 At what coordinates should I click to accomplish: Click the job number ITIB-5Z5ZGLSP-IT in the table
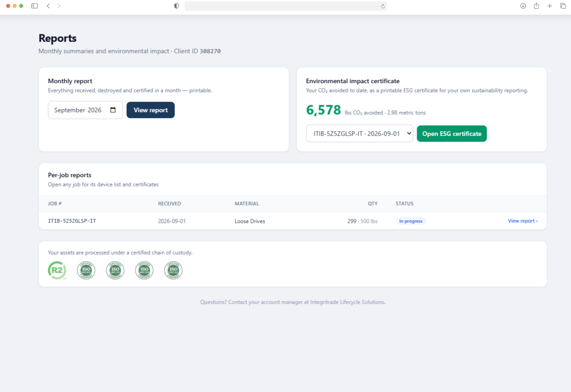[72, 221]
